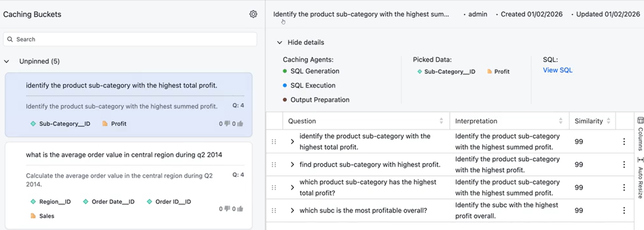Click the Sub-Category__ID chip in Picked Data

[446, 72]
